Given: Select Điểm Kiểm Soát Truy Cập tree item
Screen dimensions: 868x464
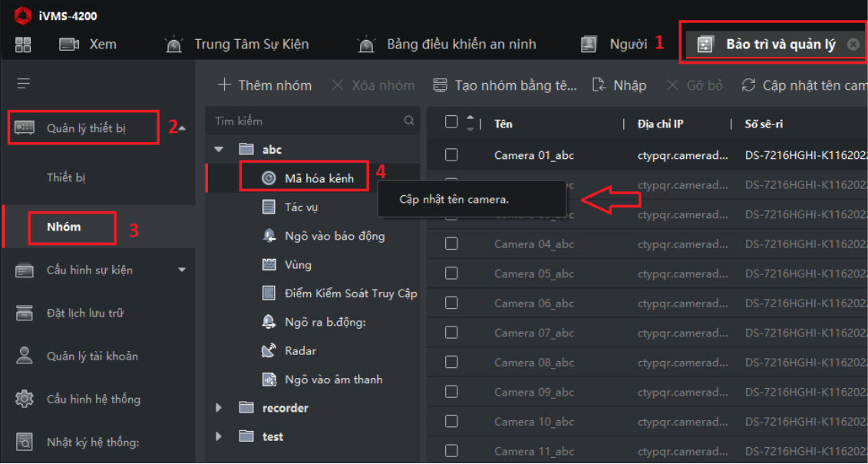Looking at the screenshot, I should tap(350, 293).
